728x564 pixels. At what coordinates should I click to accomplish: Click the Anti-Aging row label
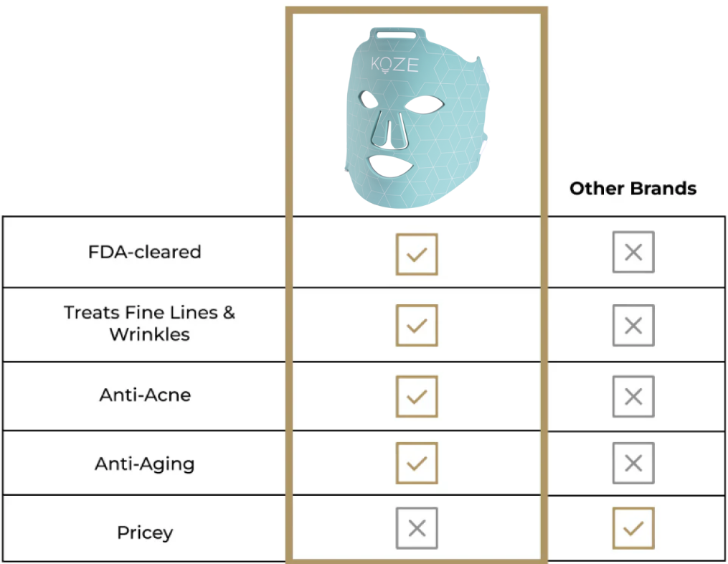pyautogui.click(x=145, y=464)
